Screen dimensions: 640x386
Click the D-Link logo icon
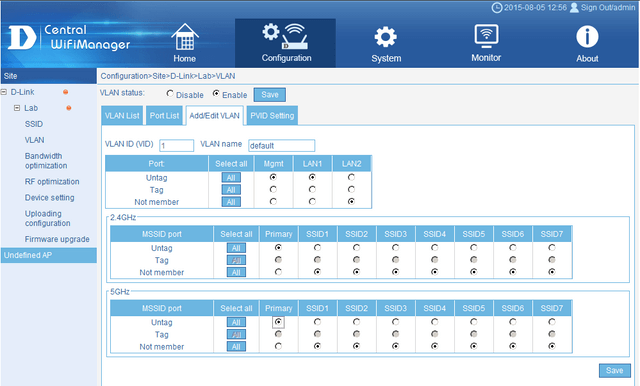22,38
